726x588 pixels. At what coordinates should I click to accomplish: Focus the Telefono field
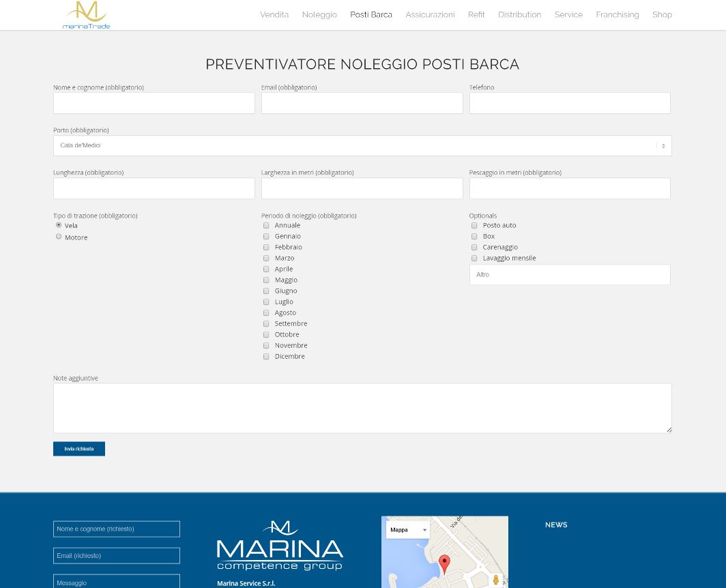click(x=570, y=103)
